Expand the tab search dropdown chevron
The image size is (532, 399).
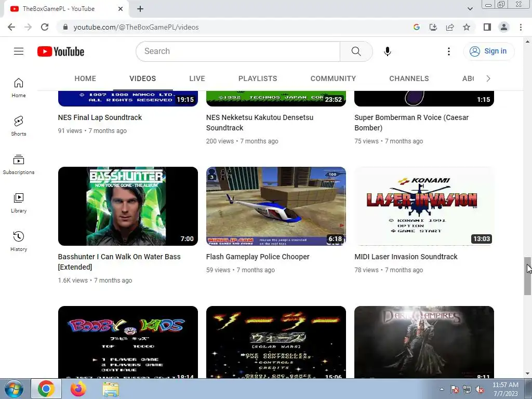pos(470,9)
